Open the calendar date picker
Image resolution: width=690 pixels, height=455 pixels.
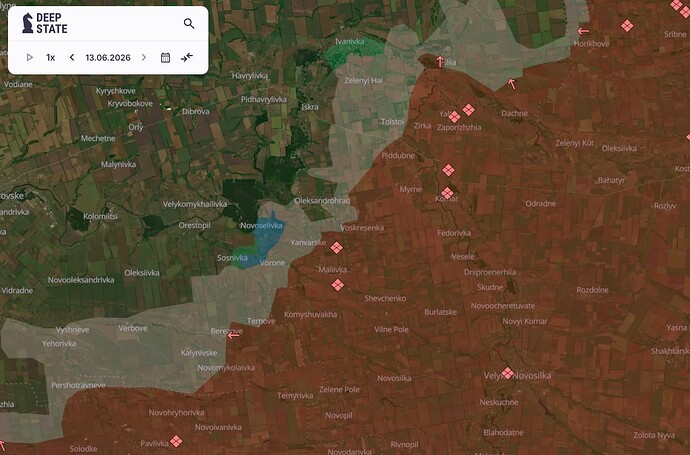point(165,57)
